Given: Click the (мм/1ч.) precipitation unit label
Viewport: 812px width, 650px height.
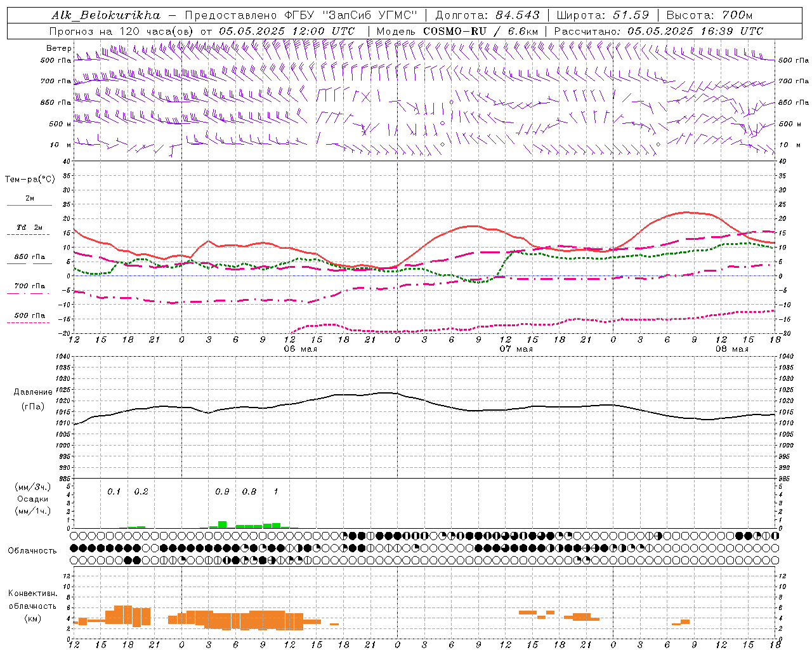Looking at the screenshot, I should [33, 511].
